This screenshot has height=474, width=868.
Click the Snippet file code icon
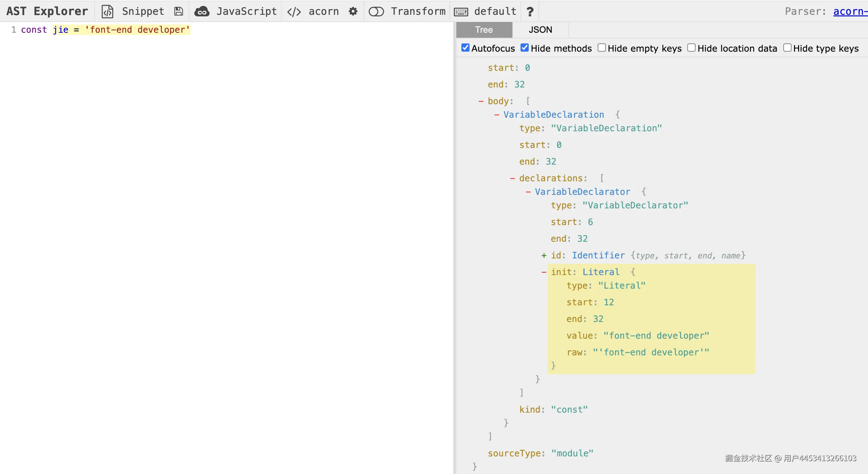[108, 11]
